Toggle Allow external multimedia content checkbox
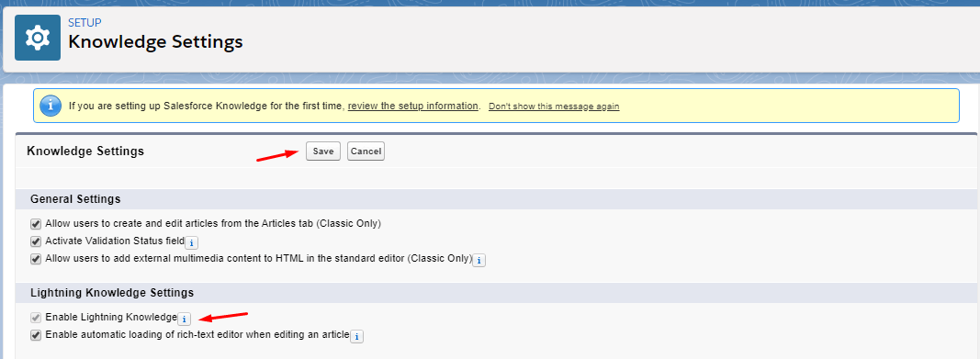 click(36, 259)
